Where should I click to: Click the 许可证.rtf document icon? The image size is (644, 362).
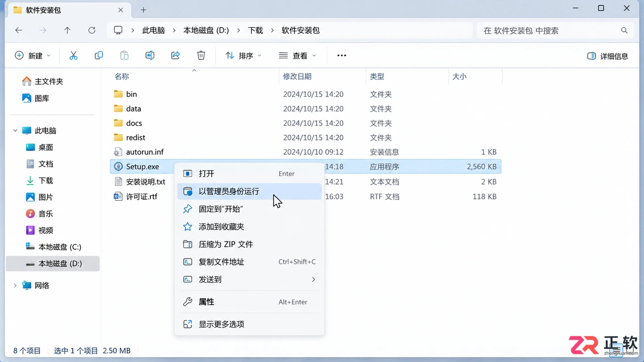tap(118, 196)
